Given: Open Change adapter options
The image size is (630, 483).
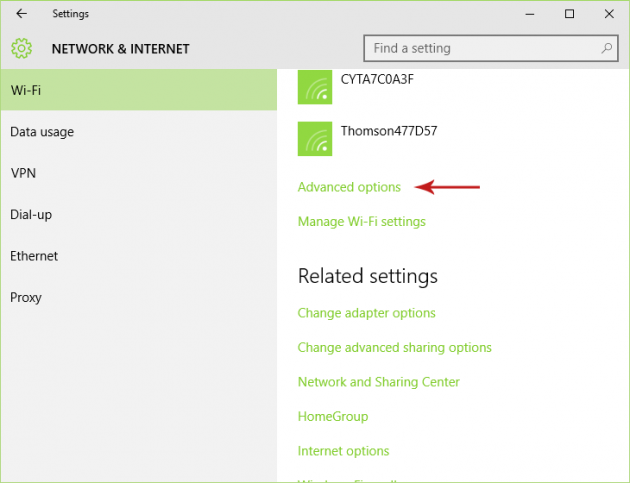Looking at the screenshot, I should coord(366,313).
